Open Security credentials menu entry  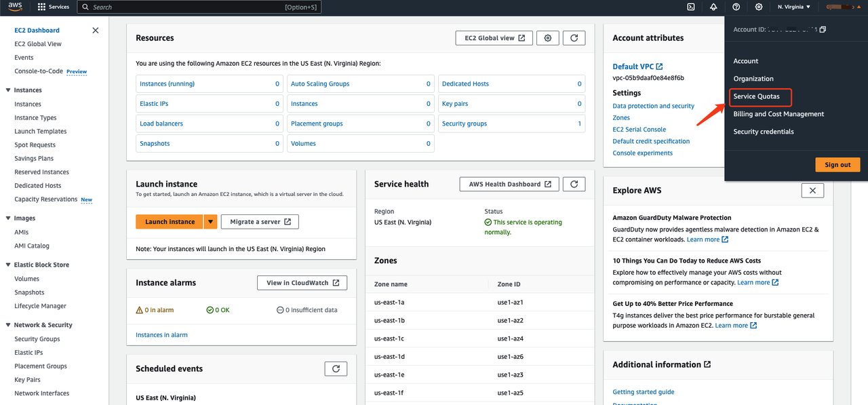click(x=764, y=132)
